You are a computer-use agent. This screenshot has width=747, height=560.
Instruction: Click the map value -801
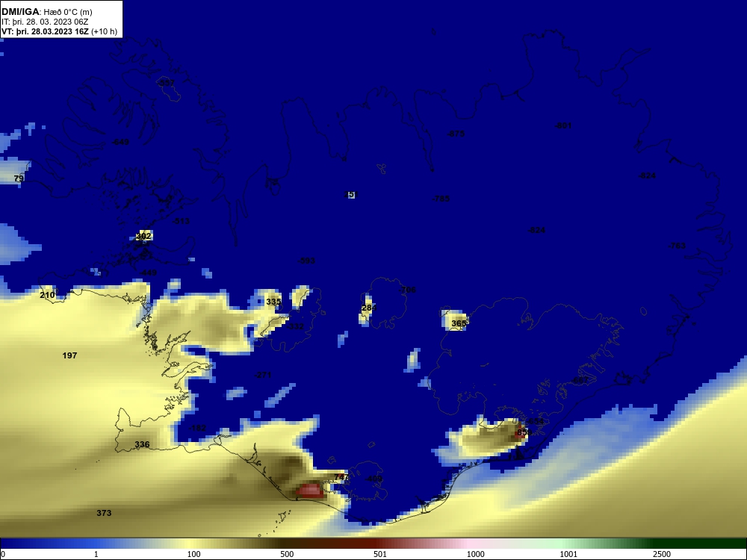pyautogui.click(x=563, y=125)
